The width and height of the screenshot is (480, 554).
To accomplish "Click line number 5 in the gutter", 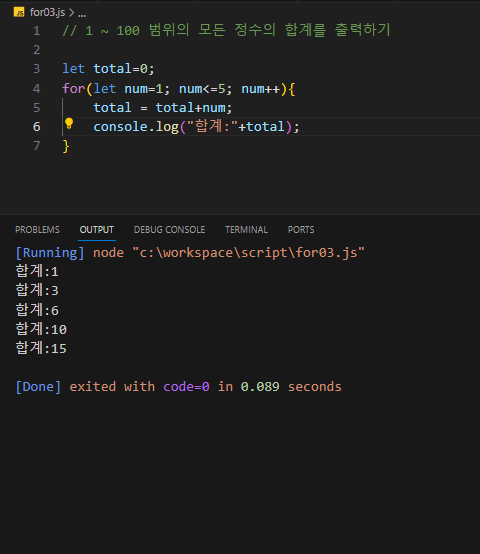I will (x=37, y=107).
